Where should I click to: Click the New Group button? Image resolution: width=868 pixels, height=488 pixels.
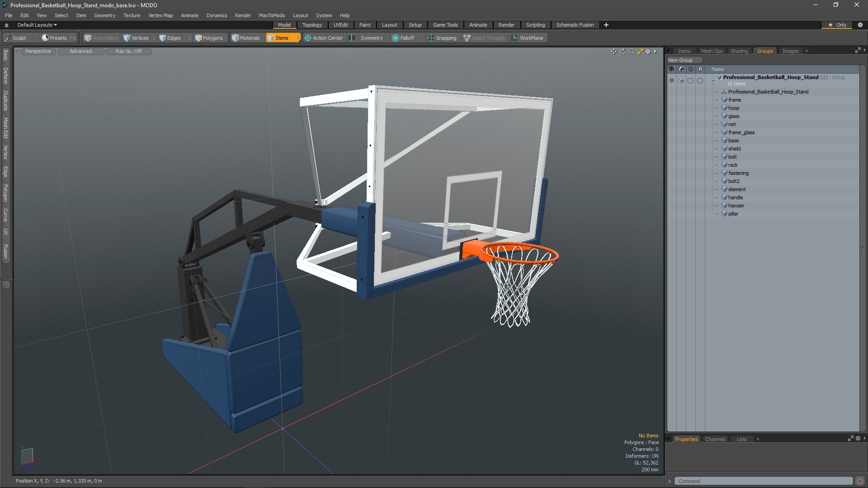684,60
